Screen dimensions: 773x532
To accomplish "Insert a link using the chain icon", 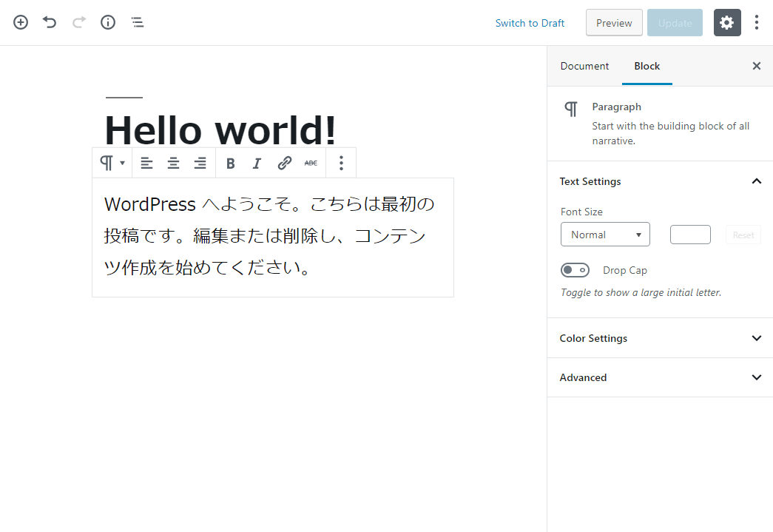I will [284, 164].
